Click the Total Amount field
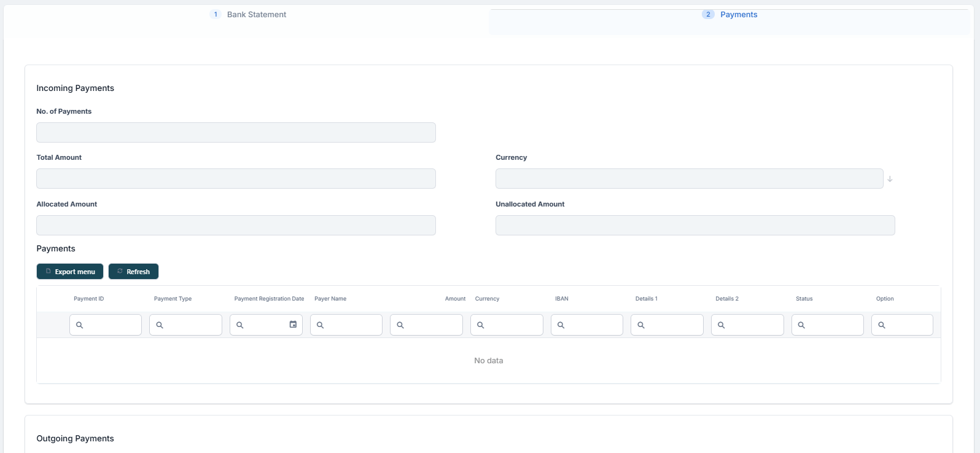This screenshot has height=453, width=980. [x=236, y=179]
